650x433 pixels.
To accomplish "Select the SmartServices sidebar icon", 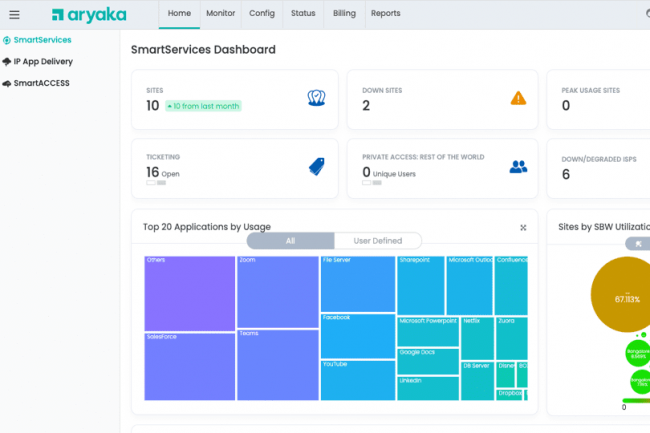I will tap(7, 40).
